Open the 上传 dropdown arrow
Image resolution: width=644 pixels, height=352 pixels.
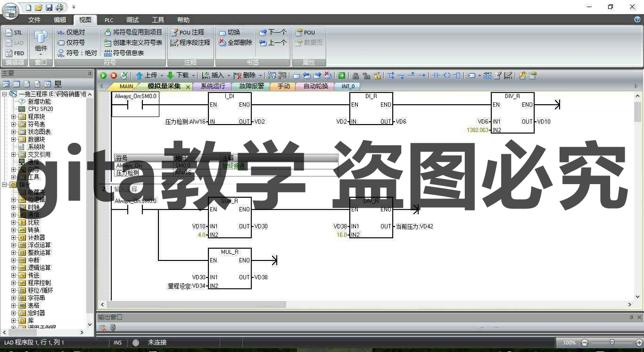[162, 75]
